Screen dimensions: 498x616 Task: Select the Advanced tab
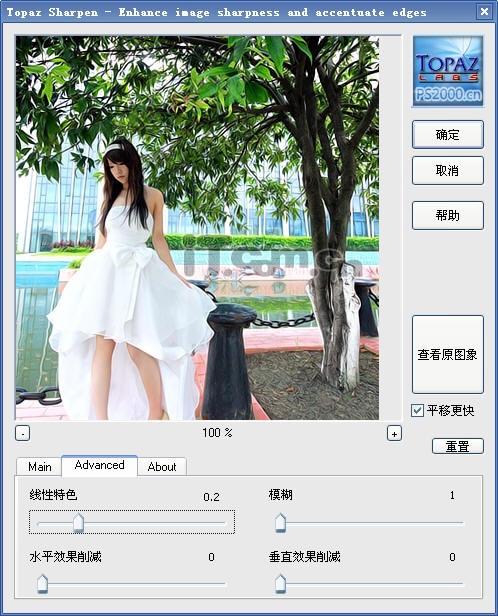[x=99, y=465]
